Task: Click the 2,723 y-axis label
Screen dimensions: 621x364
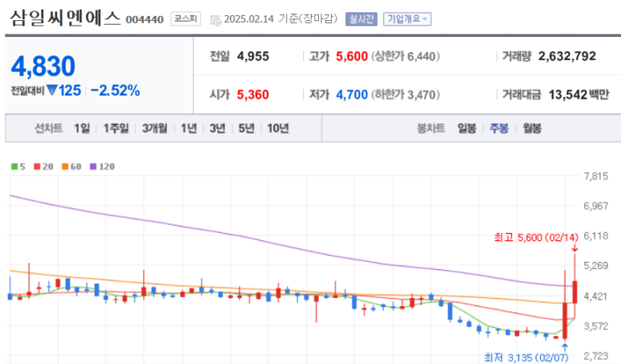Action: point(596,356)
